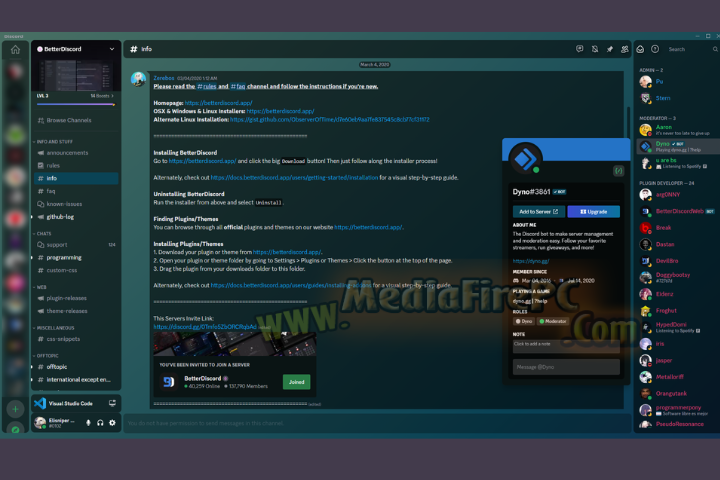Open the programming channel
Screen dimensions: 720x480
point(76,258)
